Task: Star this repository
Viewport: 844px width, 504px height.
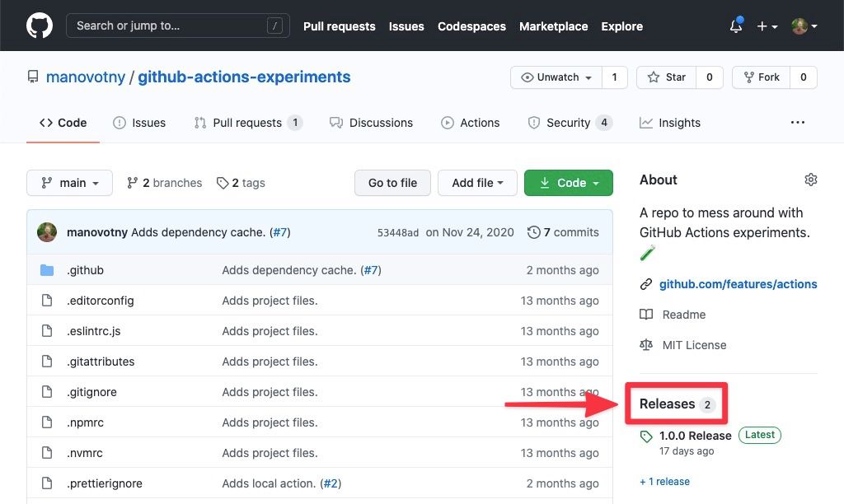Action: coord(667,77)
